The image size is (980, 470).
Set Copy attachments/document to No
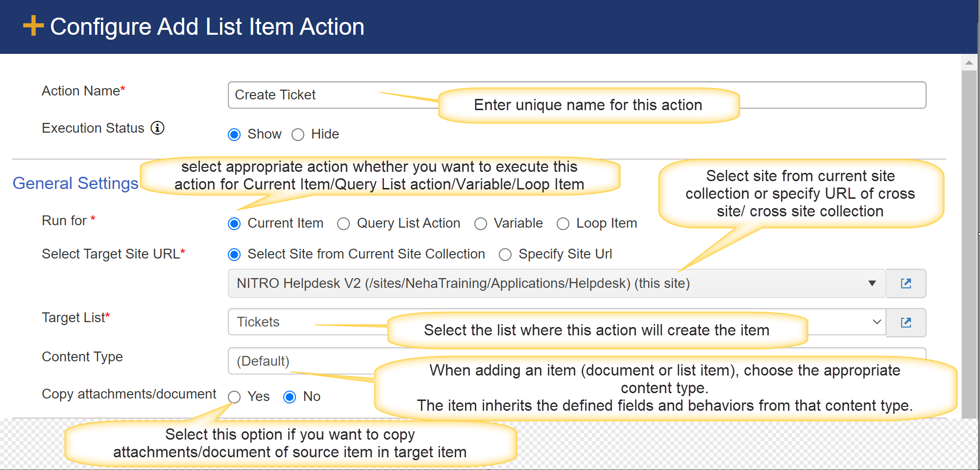click(290, 397)
